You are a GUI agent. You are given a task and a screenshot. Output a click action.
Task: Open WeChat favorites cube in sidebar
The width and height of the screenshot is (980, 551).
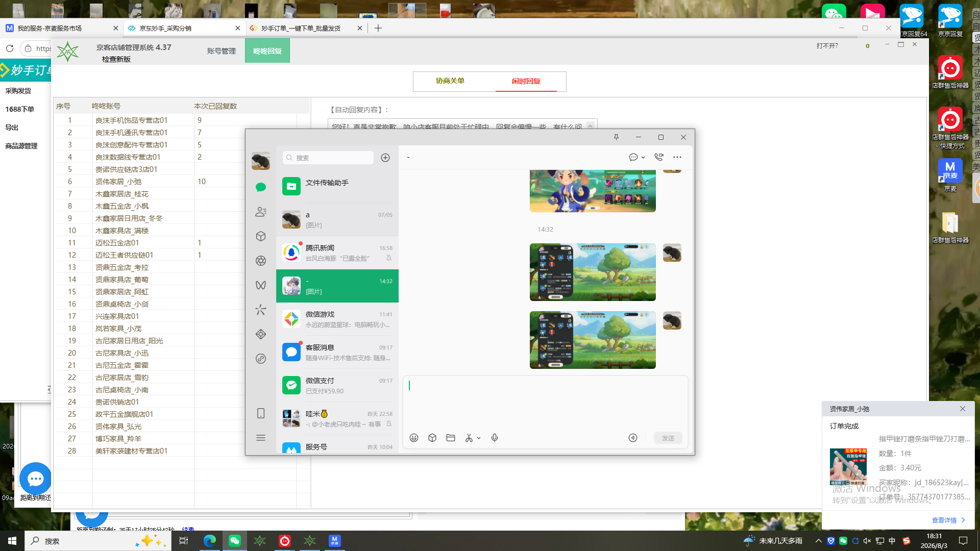point(261,236)
